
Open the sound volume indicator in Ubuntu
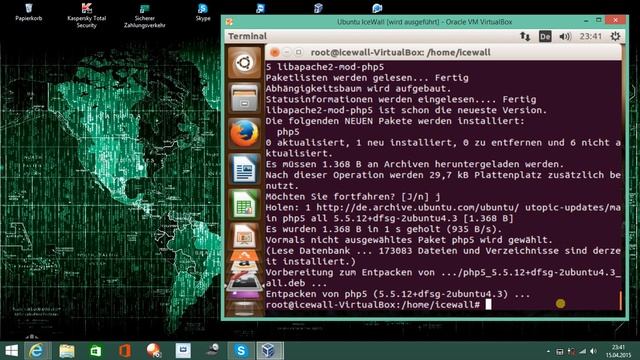tap(565, 36)
